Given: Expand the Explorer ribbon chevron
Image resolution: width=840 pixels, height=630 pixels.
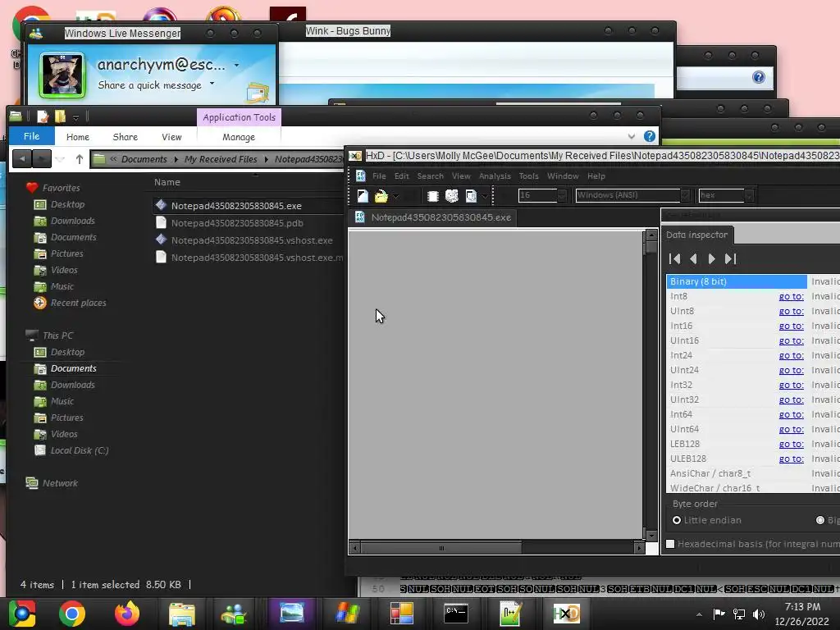Looking at the screenshot, I should 632,137.
